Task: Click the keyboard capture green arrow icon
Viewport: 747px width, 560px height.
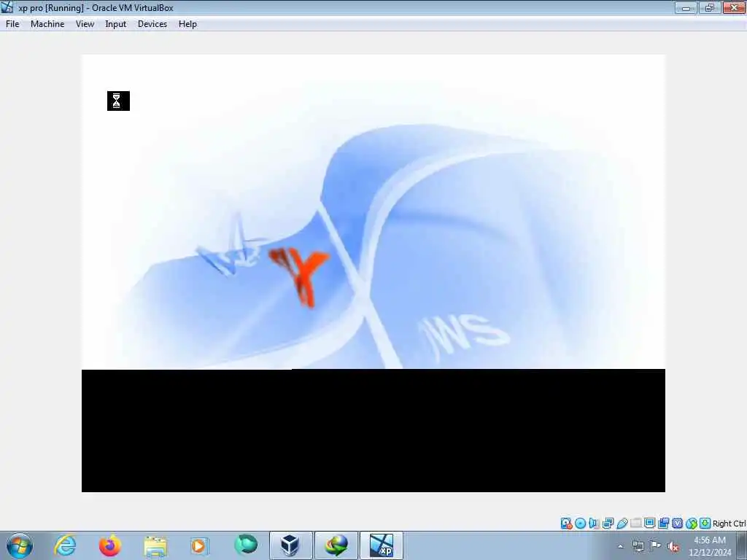Action: 705,524
